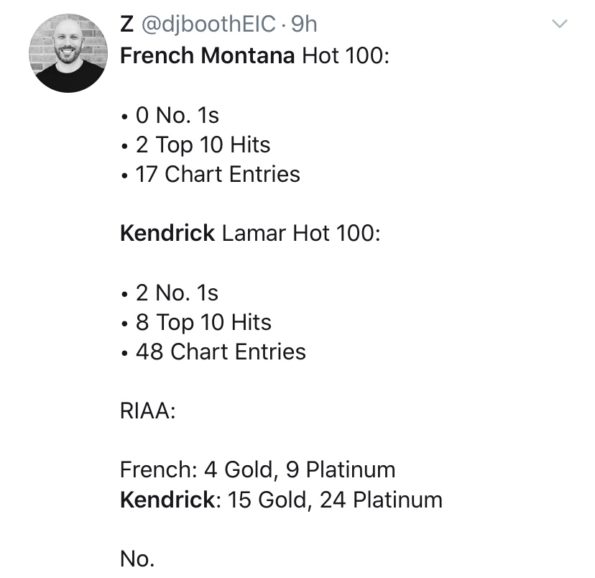Select the '48 Chart Entries' line
The height and width of the screenshot is (578, 595).
[x=213, y=352]
